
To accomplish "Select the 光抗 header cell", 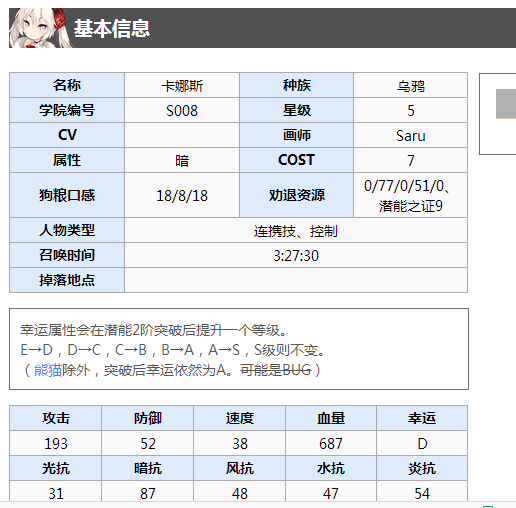I will point(56,468).
